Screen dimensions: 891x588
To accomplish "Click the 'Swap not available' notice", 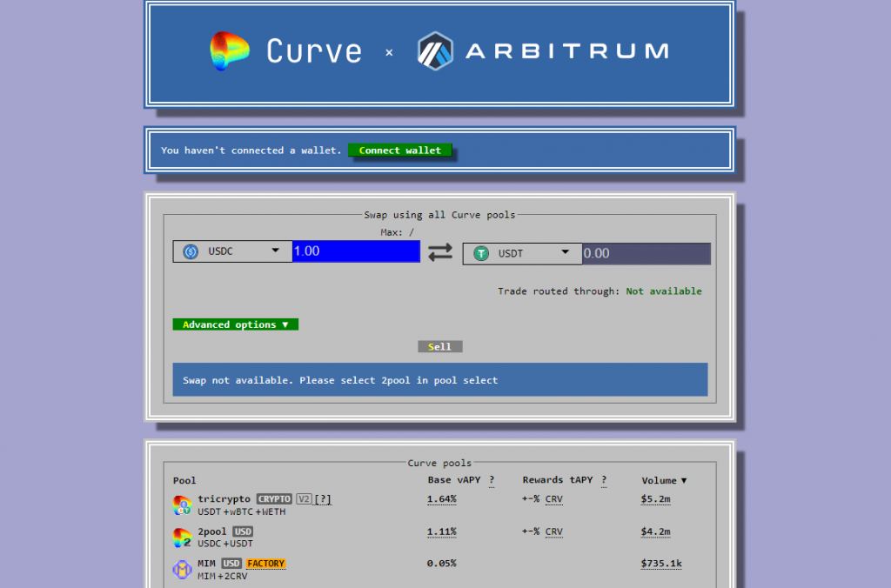I will coord(440,379).
